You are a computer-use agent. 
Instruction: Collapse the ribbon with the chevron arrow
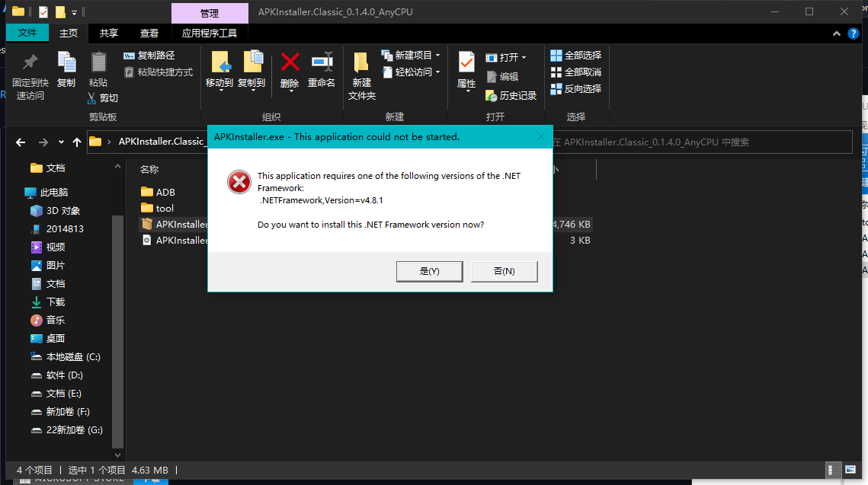tap(836, 33)
